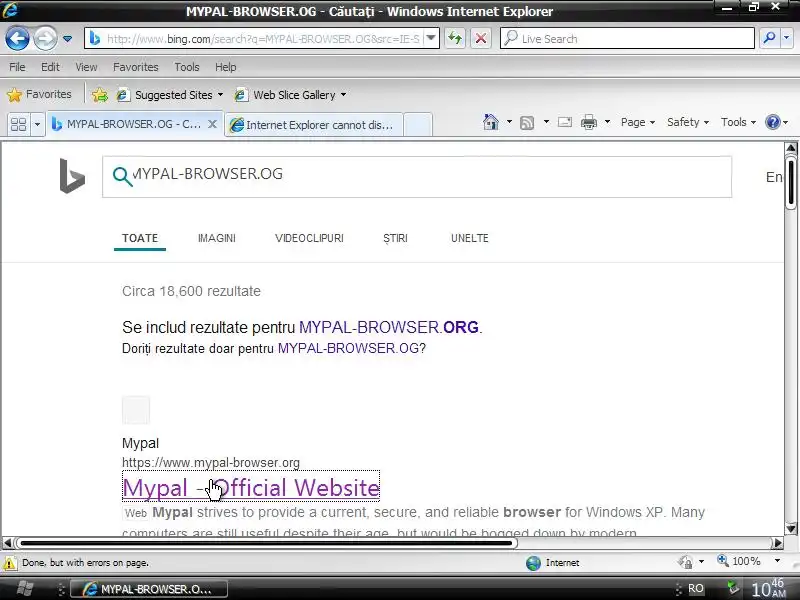Click the vertical scrollbar up arrow
Screen dimensions: 800x600
791,148
